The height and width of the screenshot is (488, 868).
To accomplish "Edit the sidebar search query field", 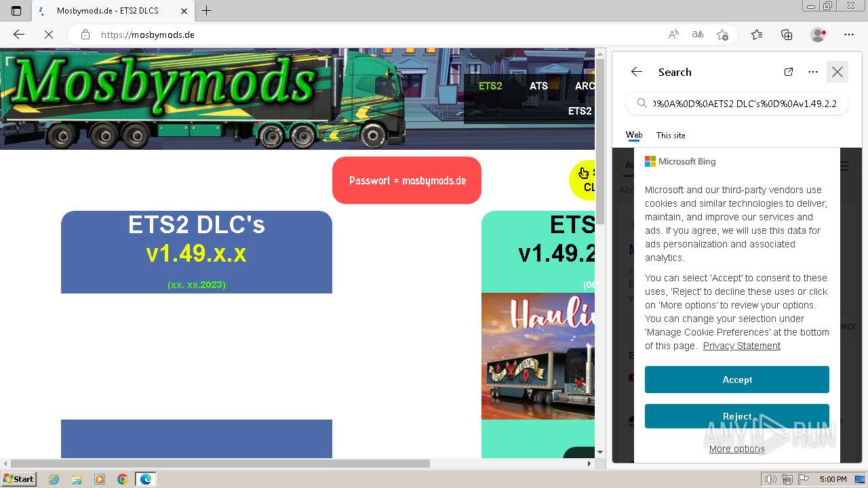I will 737,104.
